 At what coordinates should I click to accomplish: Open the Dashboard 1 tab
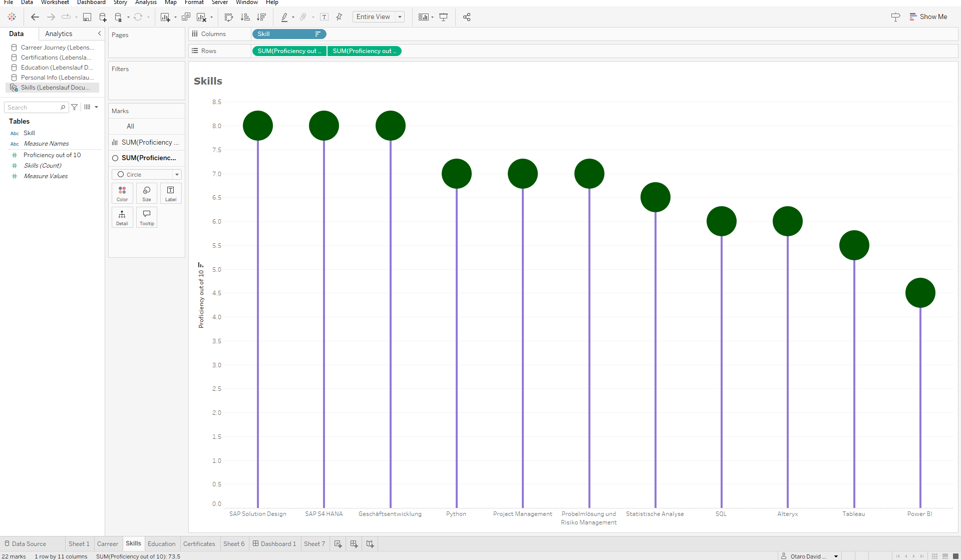click(274, 544)
